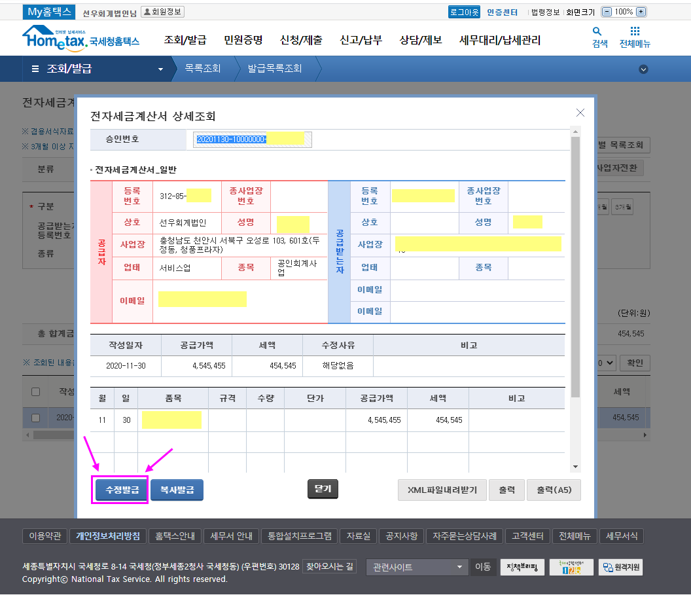Open the 민원증명 top menu
Screen dimensions: 691x616
[x=243, y=40]
